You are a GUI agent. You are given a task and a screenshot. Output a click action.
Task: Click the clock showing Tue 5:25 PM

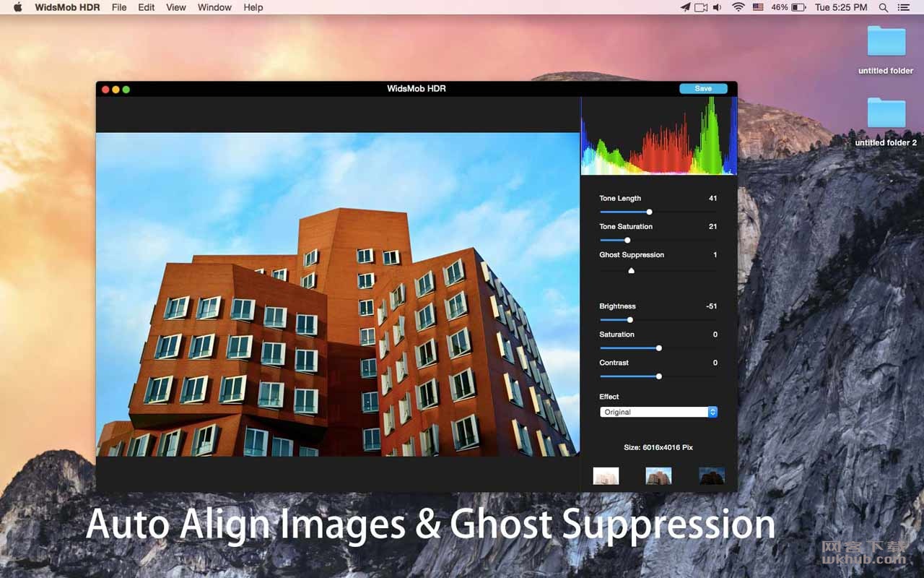(x=841, y=7)
